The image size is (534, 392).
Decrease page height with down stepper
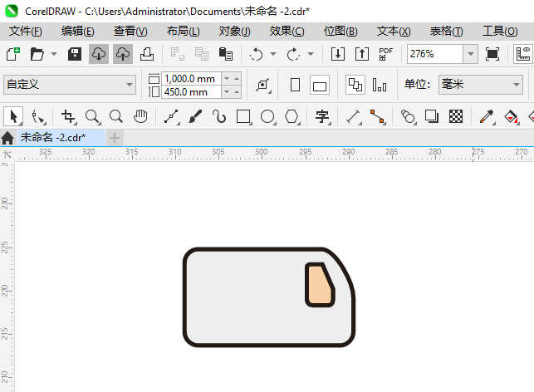point(227,92)
